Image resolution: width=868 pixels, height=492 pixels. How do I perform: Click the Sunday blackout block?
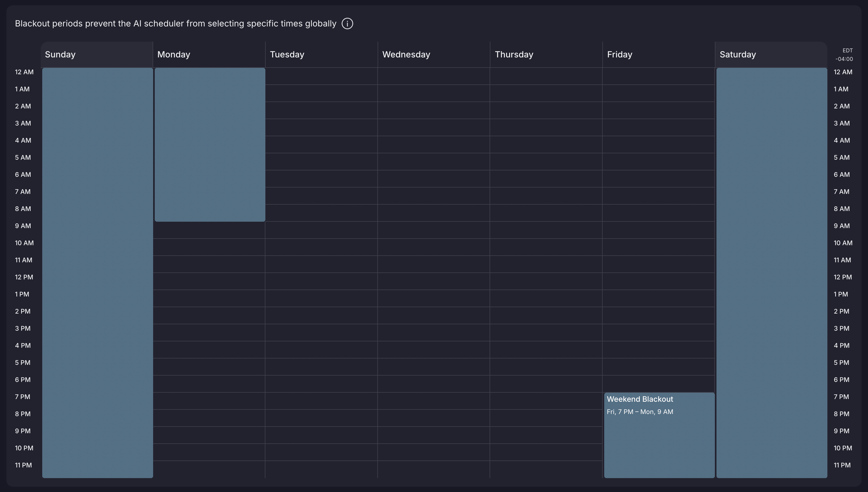click(x=97, y=273)
